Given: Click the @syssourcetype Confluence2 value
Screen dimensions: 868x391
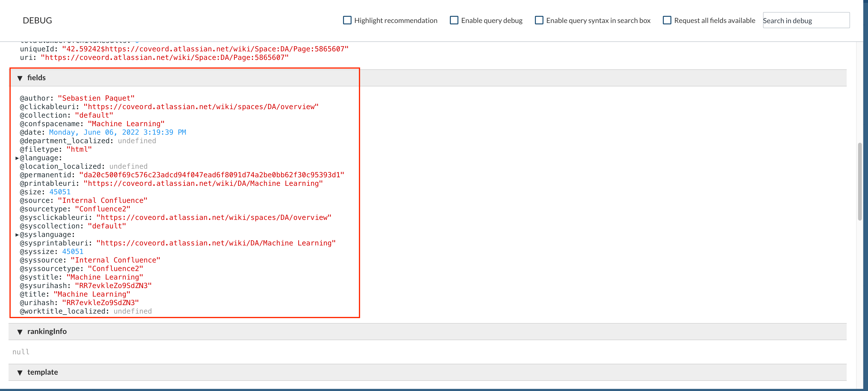Looking at the screenshot, I should (115, 269).
